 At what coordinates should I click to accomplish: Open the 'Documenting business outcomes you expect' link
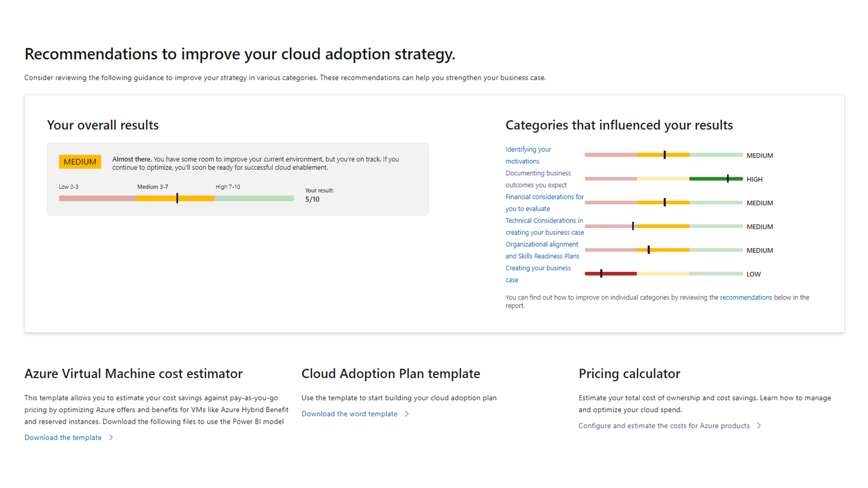pyautogui.click(x=538, y=174)
